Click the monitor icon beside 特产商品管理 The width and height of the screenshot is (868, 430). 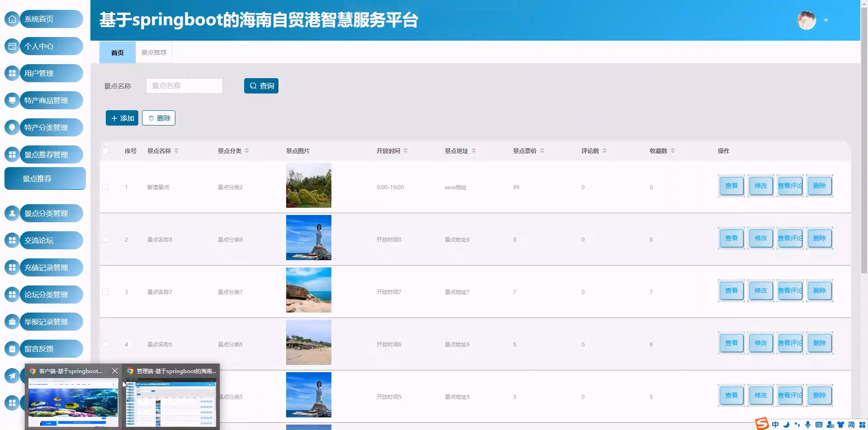tap(12, 100)
